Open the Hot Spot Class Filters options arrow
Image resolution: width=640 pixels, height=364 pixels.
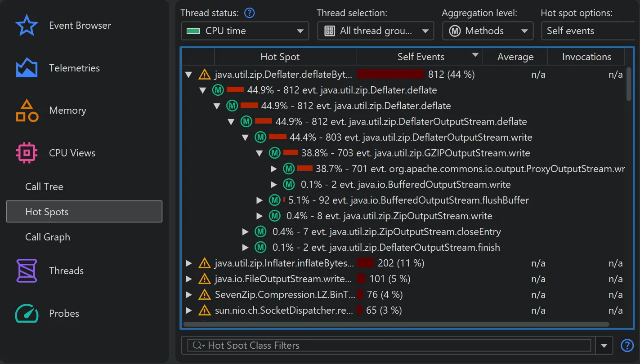(x=604, y=345)
